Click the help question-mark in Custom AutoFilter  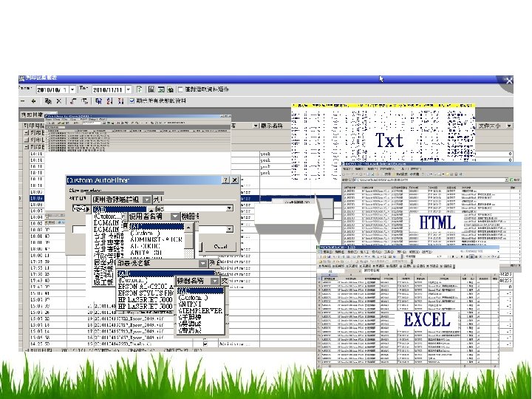pos(225,180)
